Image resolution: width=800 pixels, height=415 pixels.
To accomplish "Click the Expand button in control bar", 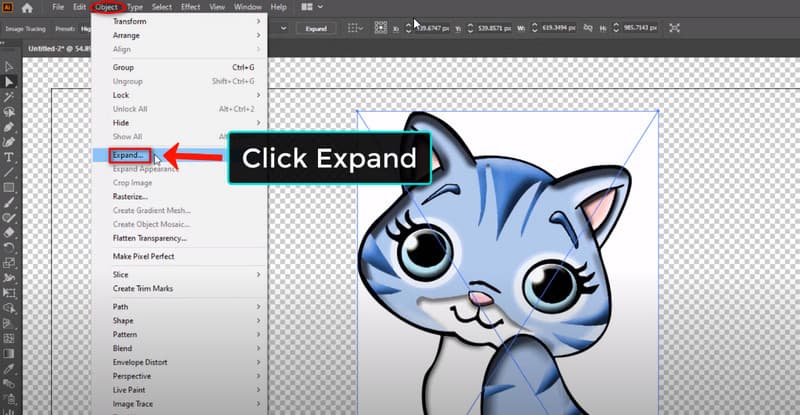I will 316,29.
